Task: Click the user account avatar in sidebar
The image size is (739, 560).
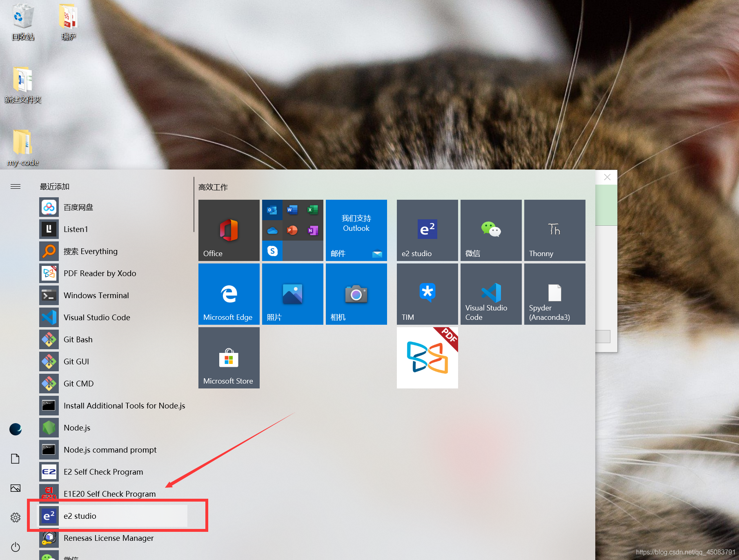Action: [16, 429]
